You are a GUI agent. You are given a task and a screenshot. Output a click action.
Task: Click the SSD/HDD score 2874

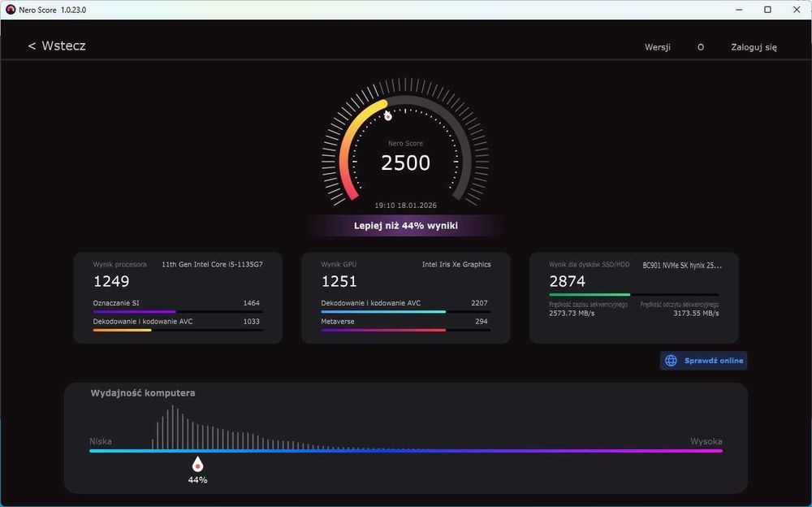(567, 281)
